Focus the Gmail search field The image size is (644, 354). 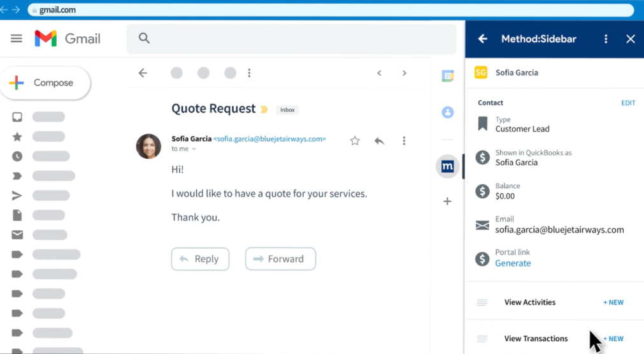(x=292, y=39)
